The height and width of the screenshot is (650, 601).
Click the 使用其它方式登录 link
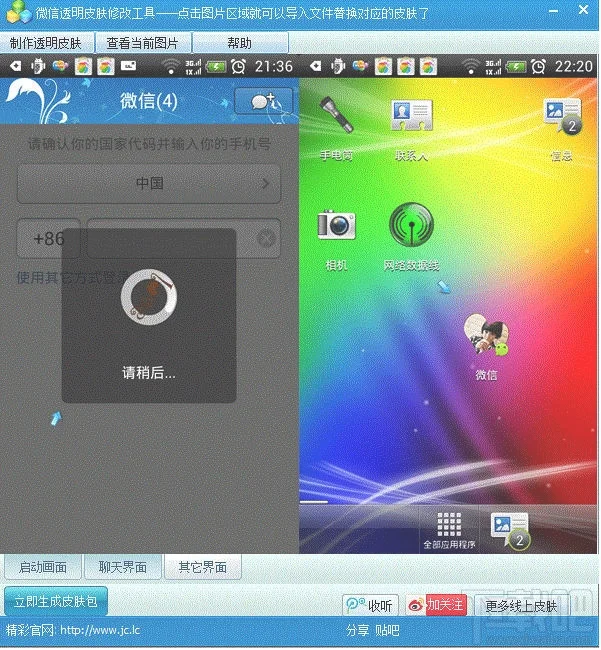pyautogui.click(x=74, y=277)
